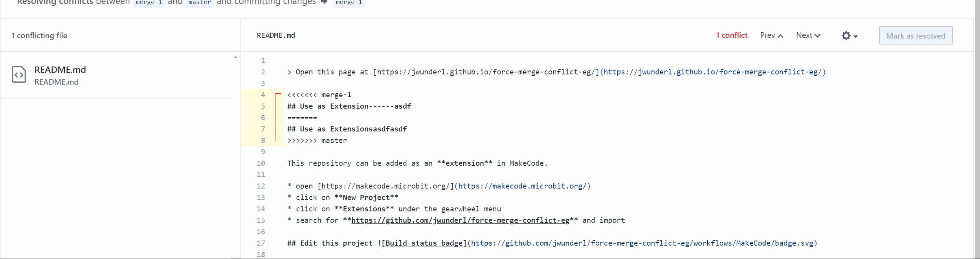This screenshot has width=980, height=259.
Task: Click the code file icon beside README.md
Action: [19, 75]
